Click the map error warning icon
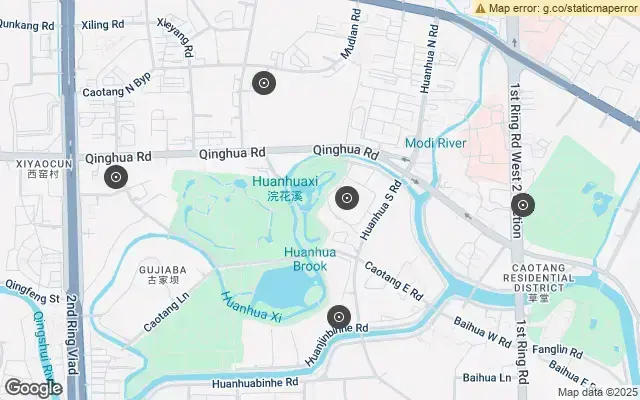 pyautogui.click(x=481, y=8)
